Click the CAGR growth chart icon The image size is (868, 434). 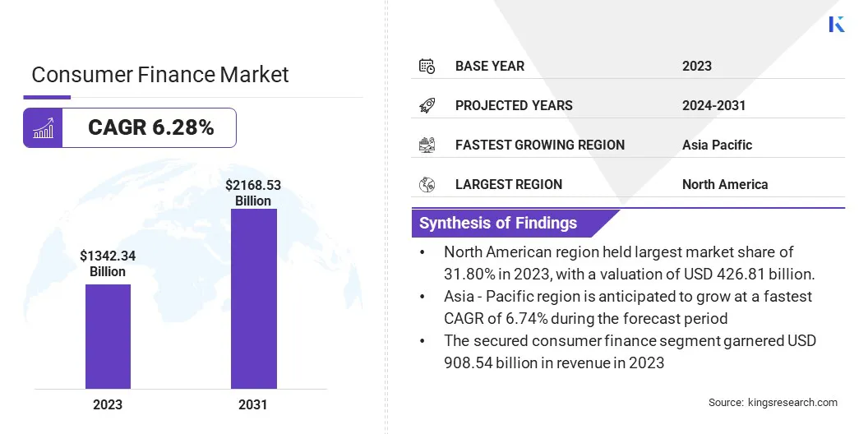click(x=43, y=128)
